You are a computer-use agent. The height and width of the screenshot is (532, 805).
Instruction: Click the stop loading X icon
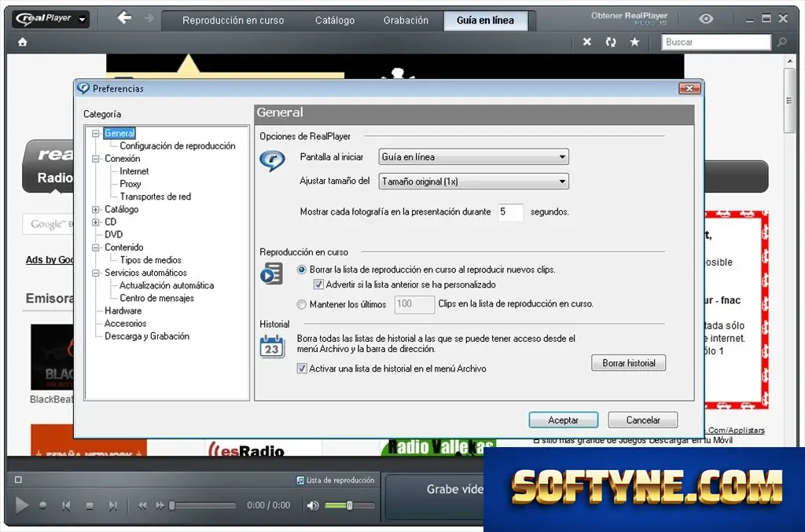586,42
